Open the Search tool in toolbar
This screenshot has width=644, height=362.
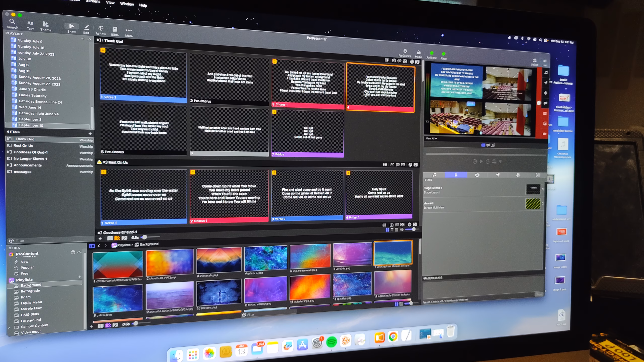click(12, 24)
